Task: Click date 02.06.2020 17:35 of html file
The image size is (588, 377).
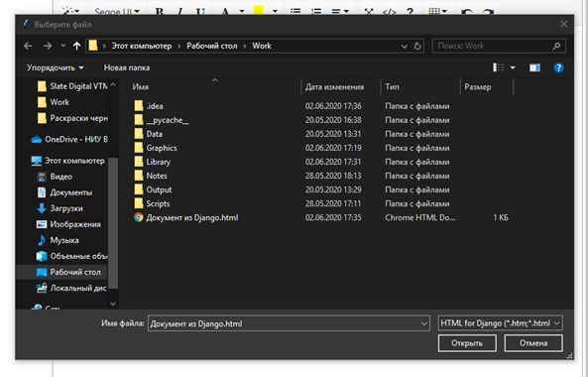Action: pos(333,217)
